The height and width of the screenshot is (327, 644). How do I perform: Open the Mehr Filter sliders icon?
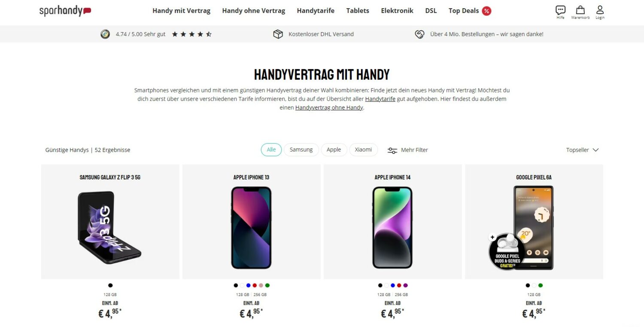point(392,150)
